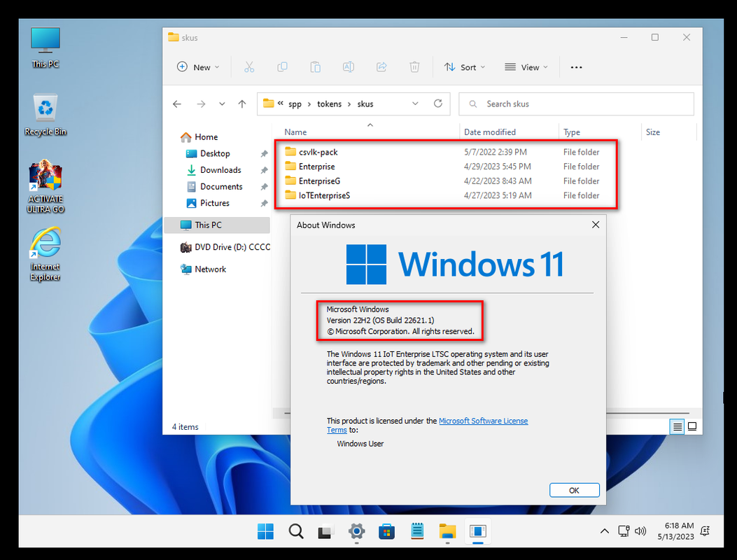The height and width of the screenshot is (560, 737).
Task: Open File Explorer on taskbar
Action: coord(447,531)
